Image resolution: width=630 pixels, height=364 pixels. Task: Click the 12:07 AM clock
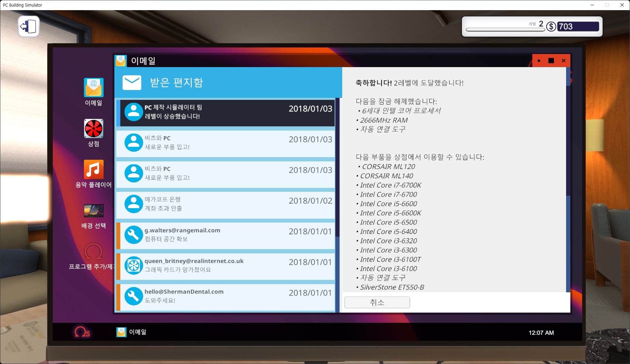point(541,333)
